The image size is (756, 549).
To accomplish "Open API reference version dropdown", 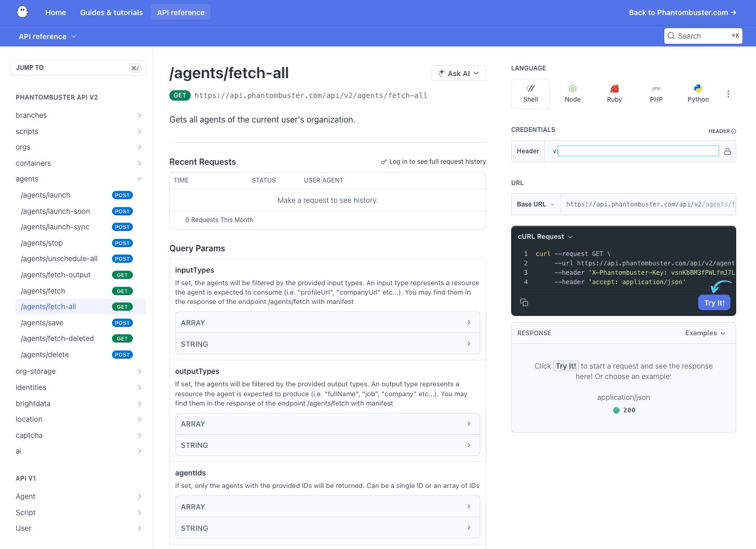I will click(47, 36).
